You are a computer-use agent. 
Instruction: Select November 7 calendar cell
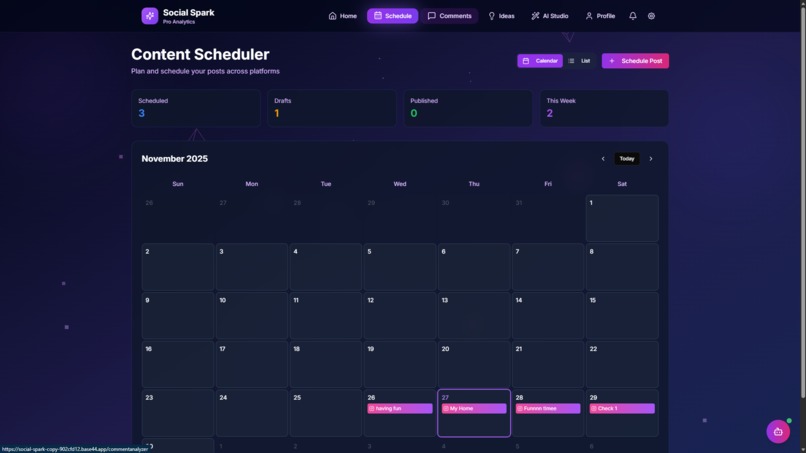pyautogui.click(x=548, y=267)
